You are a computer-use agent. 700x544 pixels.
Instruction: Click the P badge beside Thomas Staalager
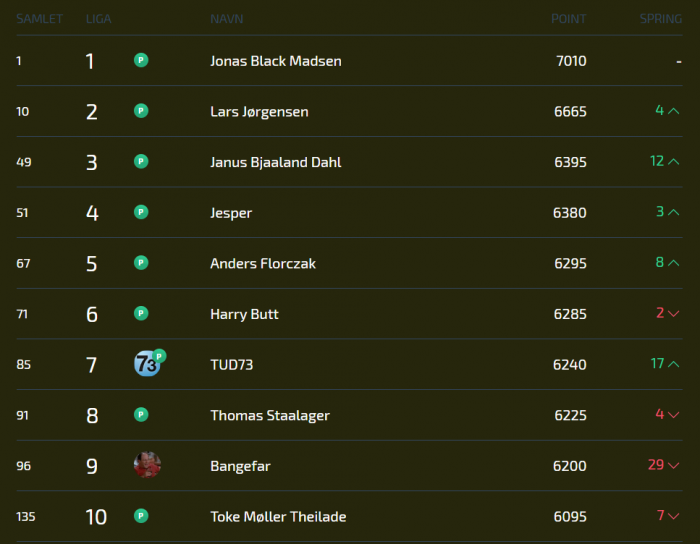coord(141,415)
